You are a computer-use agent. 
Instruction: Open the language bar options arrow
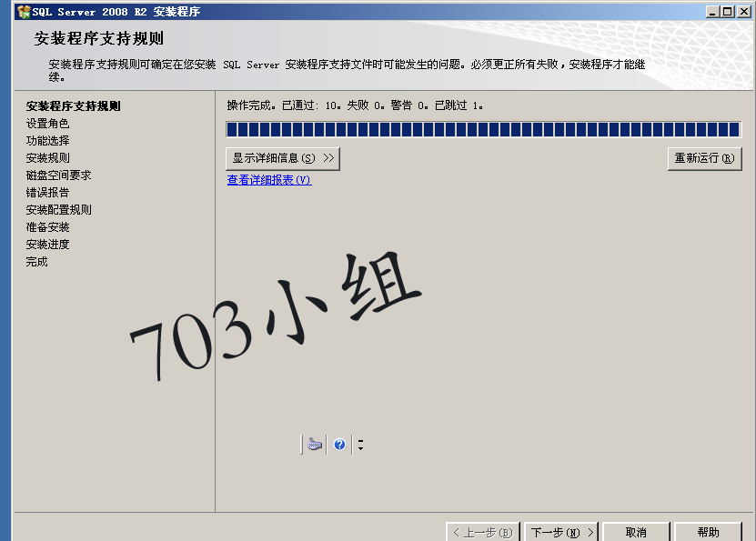point(360,445)
